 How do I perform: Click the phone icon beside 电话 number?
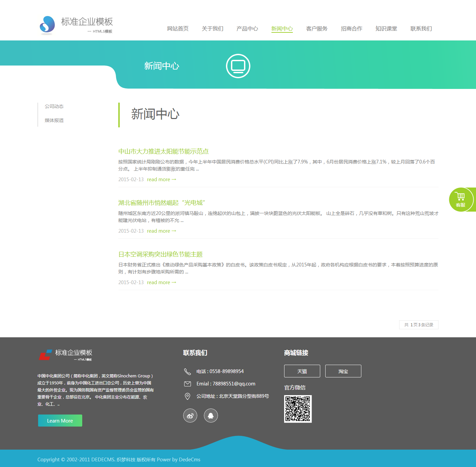(x=188, y=372)
